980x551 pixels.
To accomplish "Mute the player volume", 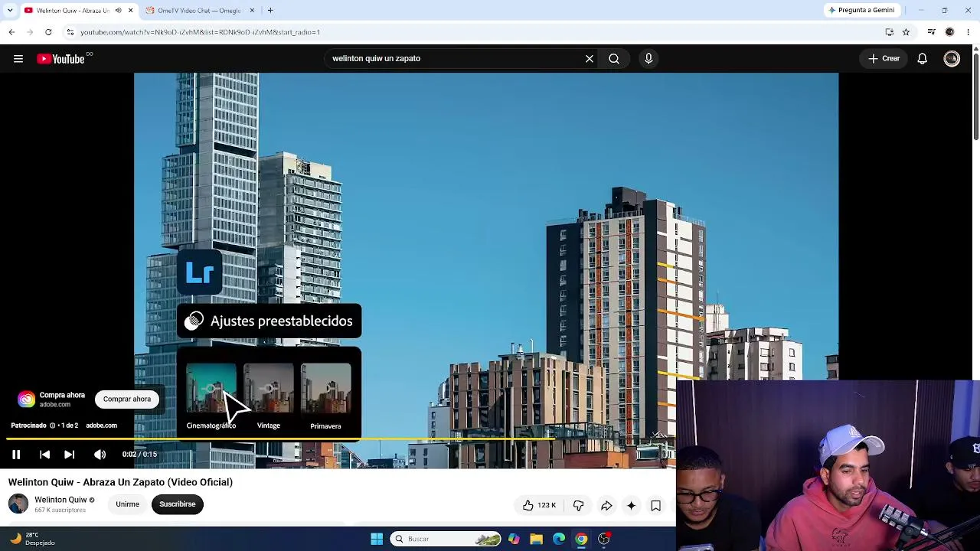I will tap(100, 455).
